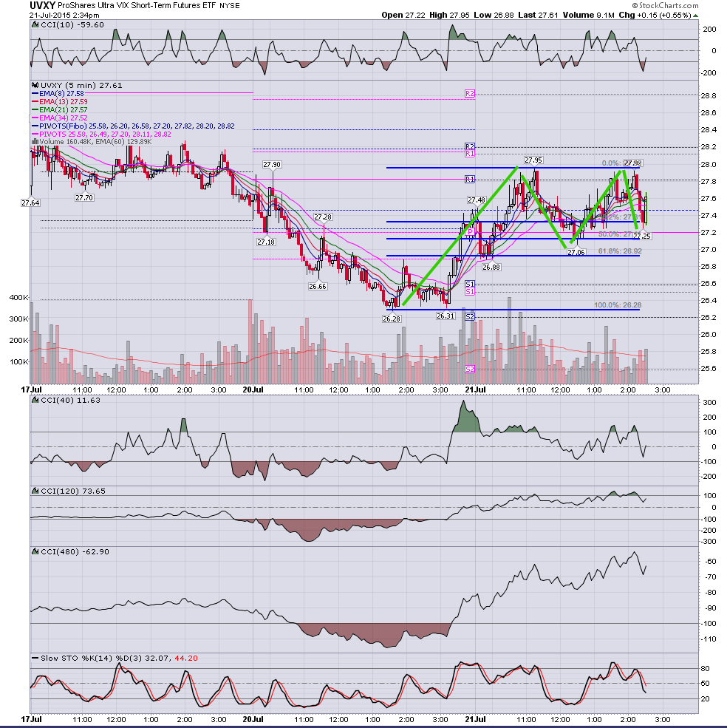This screenshot has width=727, height=728.
Task: Select the magenta R1 pivot marker
Action: tap(470, 153)
